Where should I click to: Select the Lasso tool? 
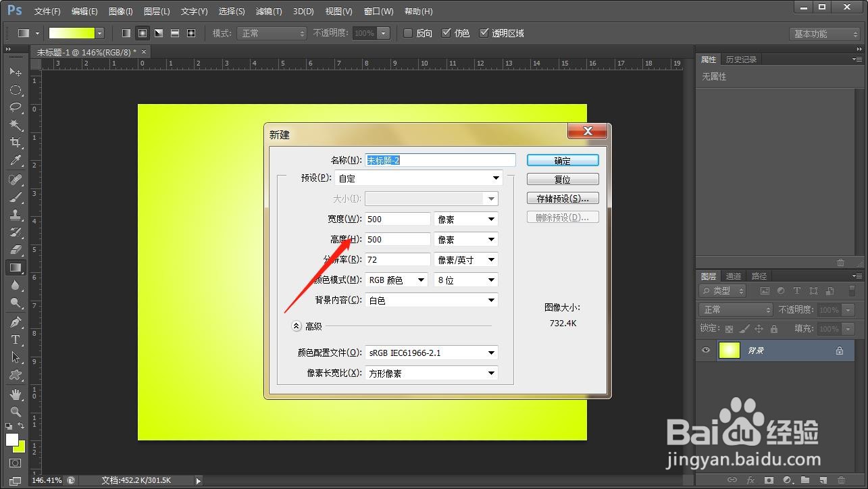tap(15, 107)
